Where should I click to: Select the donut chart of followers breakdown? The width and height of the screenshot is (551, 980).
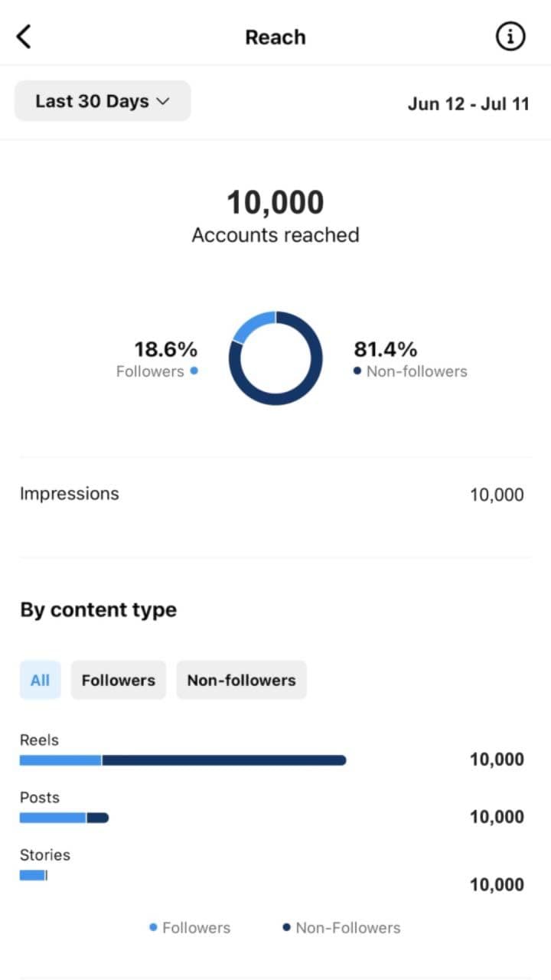[275, 358]
